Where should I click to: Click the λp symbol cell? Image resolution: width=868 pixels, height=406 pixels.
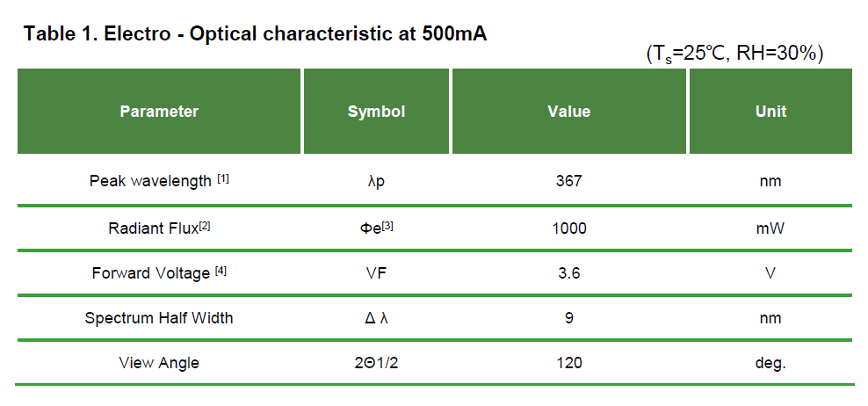tap(376, 182)
